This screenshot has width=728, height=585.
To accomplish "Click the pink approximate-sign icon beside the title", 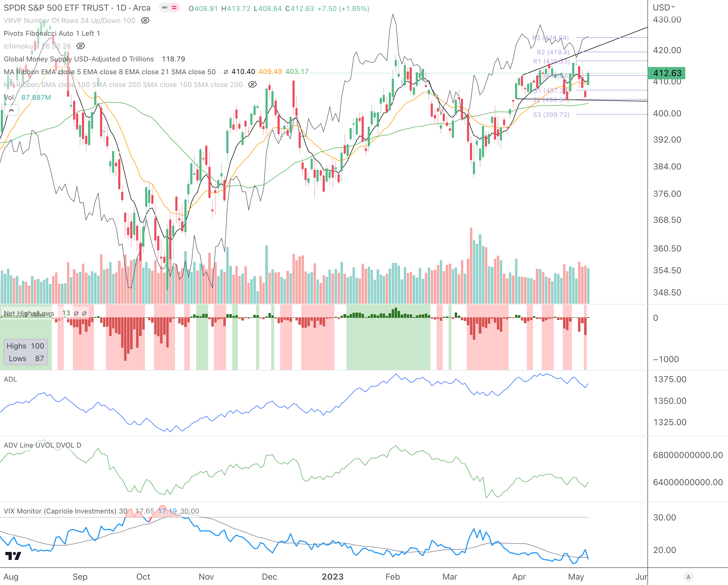I will [174, 7].
